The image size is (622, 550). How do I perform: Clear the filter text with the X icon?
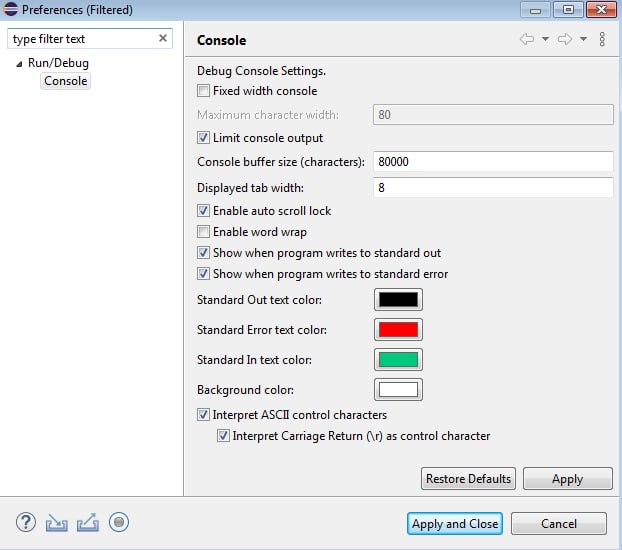pyautogui.click(x=163, y=38)
